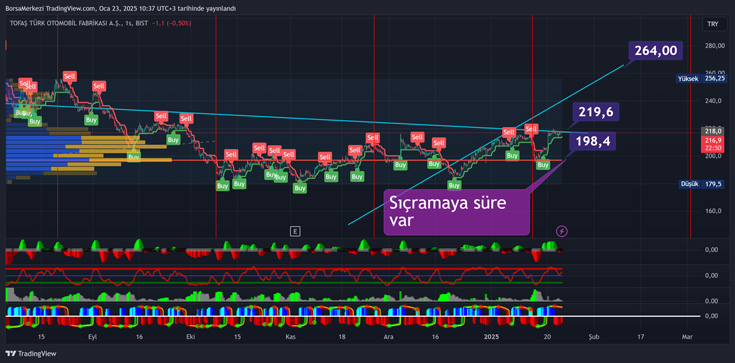Click the Eyl month label on time axis
Screen dimensions: 735x363
93,337
